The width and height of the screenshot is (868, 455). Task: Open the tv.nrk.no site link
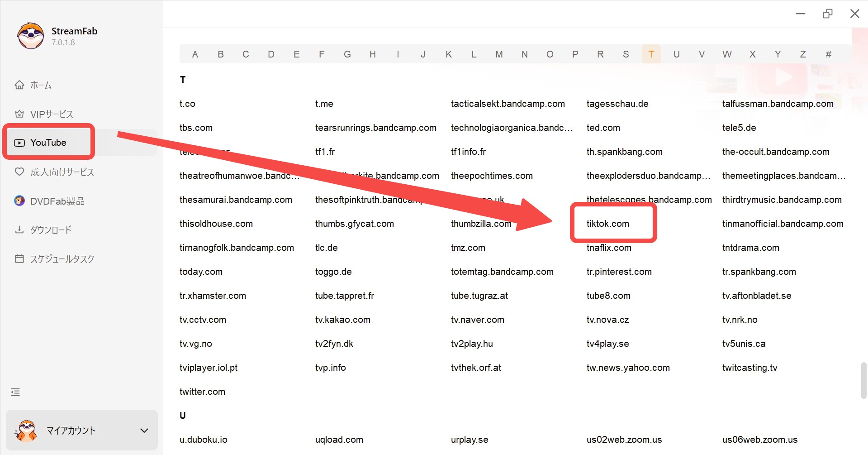[x=740, y=320]
